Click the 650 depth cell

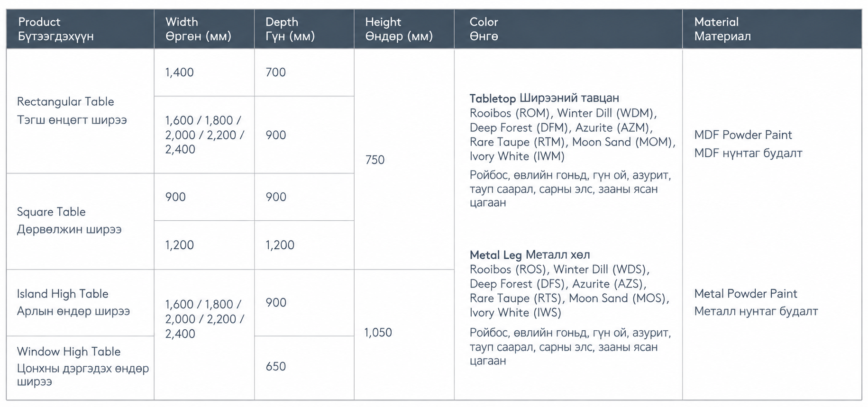click(304, 368)
